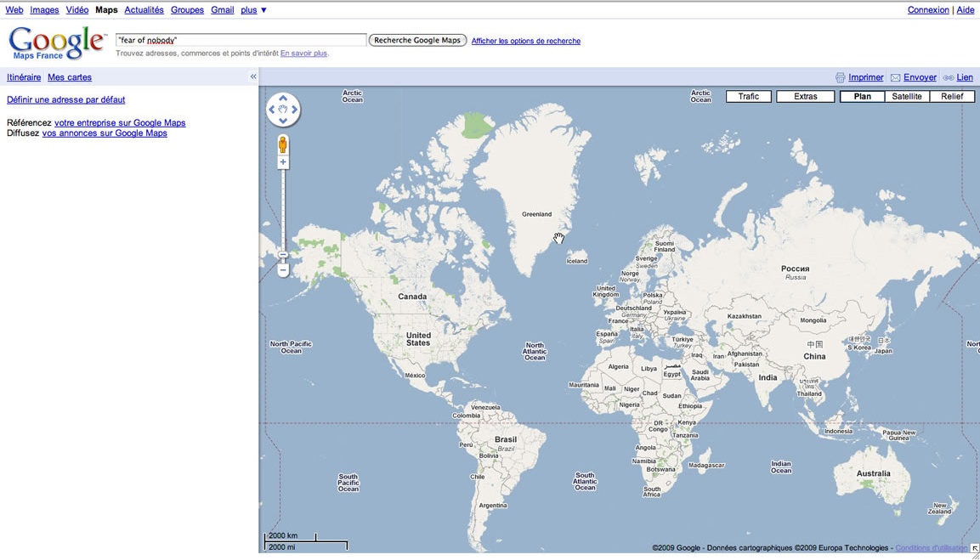The height and width of the screenshot is (560, 980).
Task: Follow the En savoir plus link
Action: click(303, 54)
